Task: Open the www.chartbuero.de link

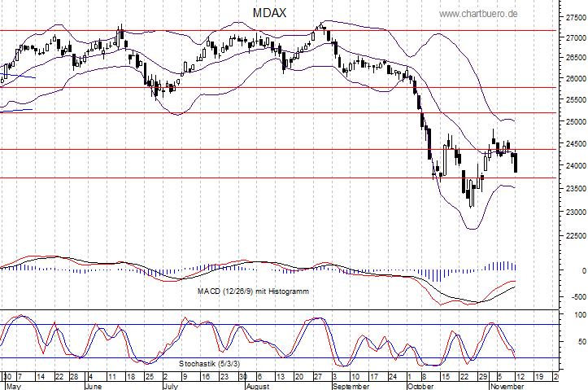Action: 490,14
